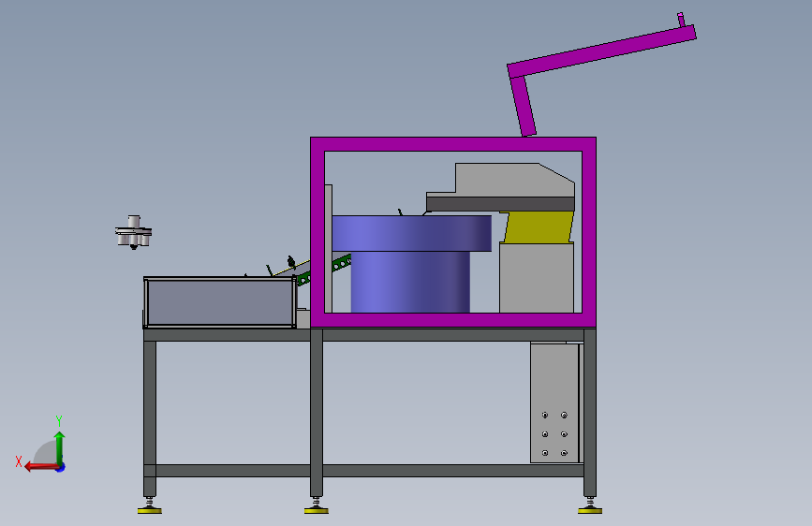Select the yellow block under the hopper
Screen dimensions: 812x526
pyautogui.click(x=539, y=226)
